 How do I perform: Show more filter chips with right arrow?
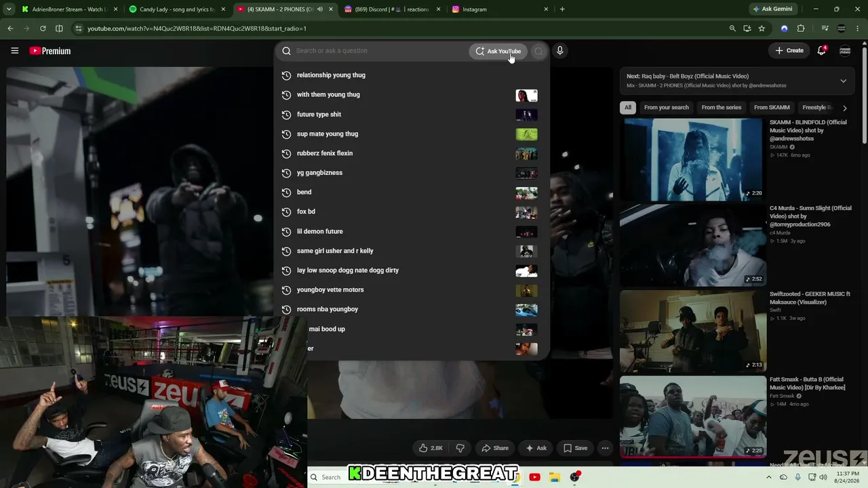coord(844,108)
